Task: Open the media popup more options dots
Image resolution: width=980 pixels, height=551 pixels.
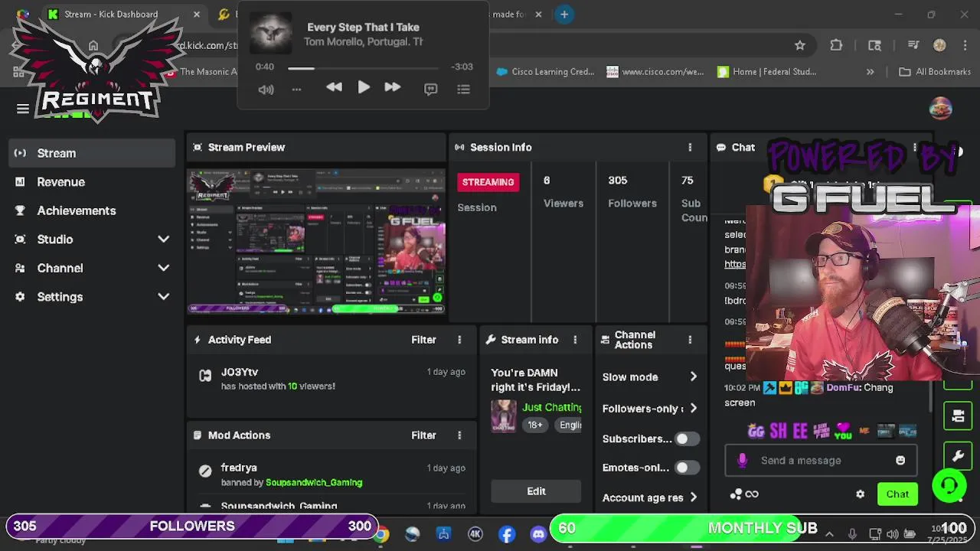Action: point(296,90)
